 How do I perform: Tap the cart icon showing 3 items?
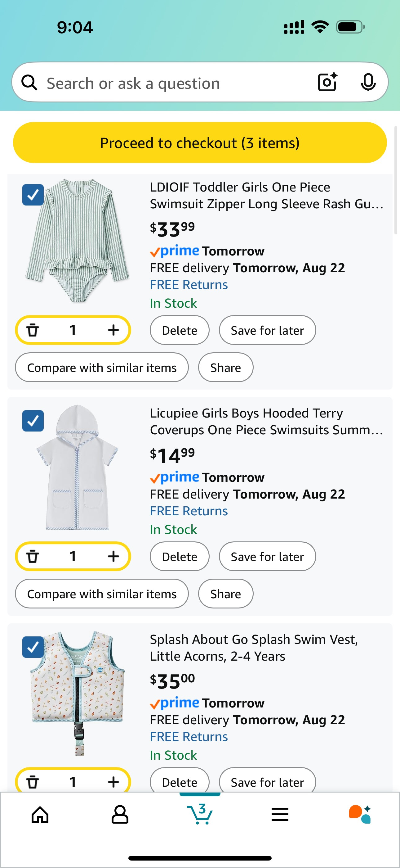(x=200, y=814)
